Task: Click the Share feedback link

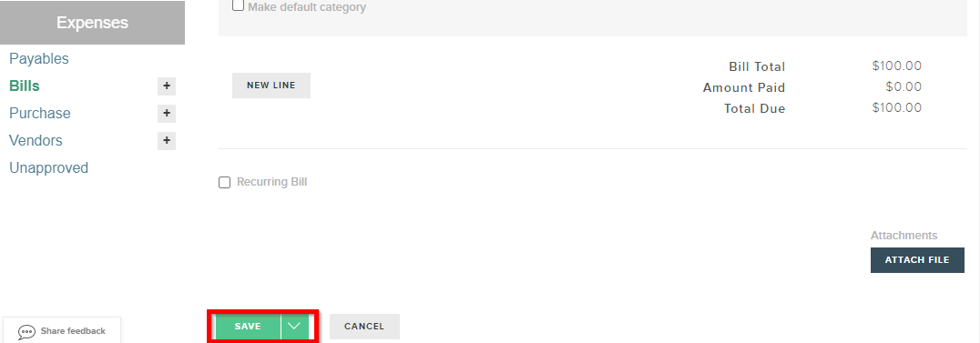Action: [x=73, y=331]
